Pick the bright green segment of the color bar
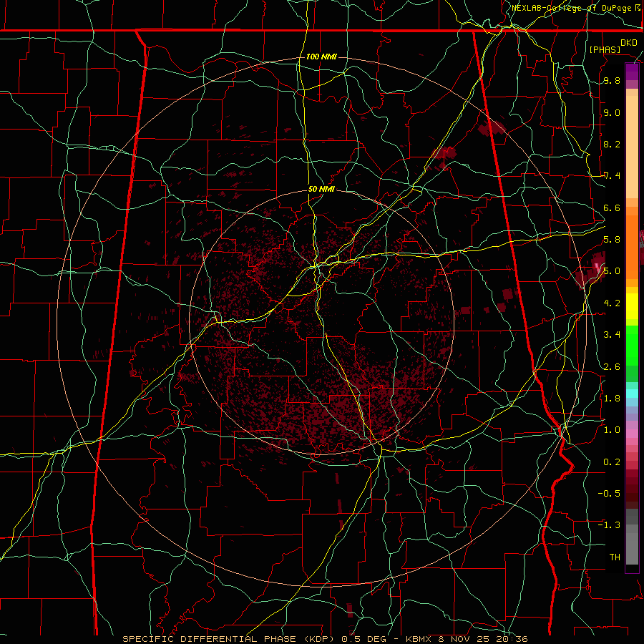Viewport: 644px width, 644px height. (632, 346)
